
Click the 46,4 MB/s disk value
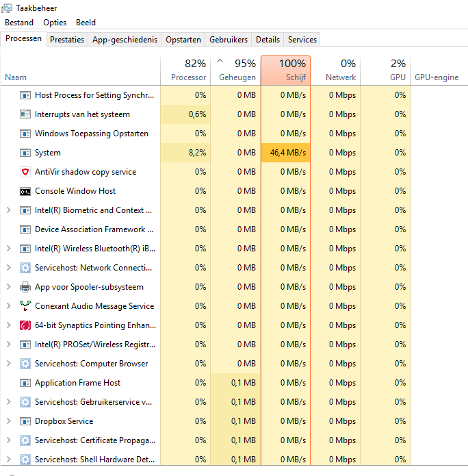click(287, 153)
